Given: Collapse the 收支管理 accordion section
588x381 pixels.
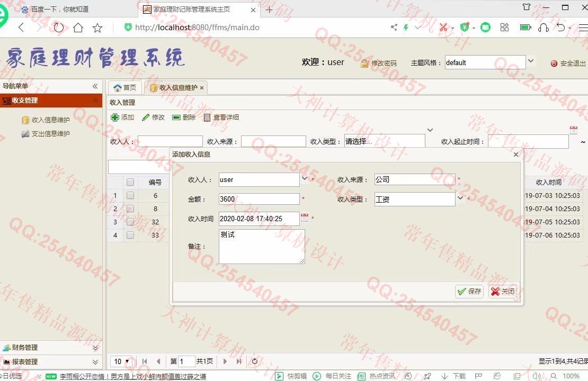Looking at the screenshot, I should [x=95, y=101].
